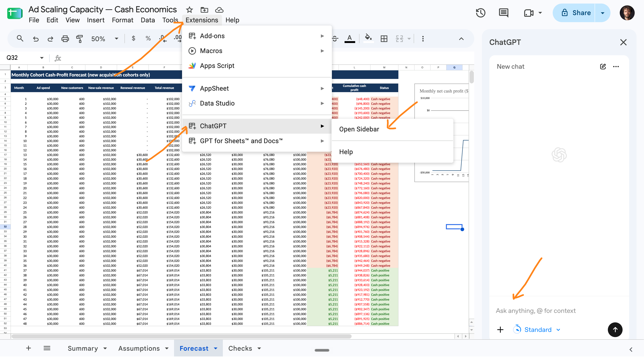Viewport: 644px width, 357px height.
Task: Click the formula bar
Action: (268, 58)
